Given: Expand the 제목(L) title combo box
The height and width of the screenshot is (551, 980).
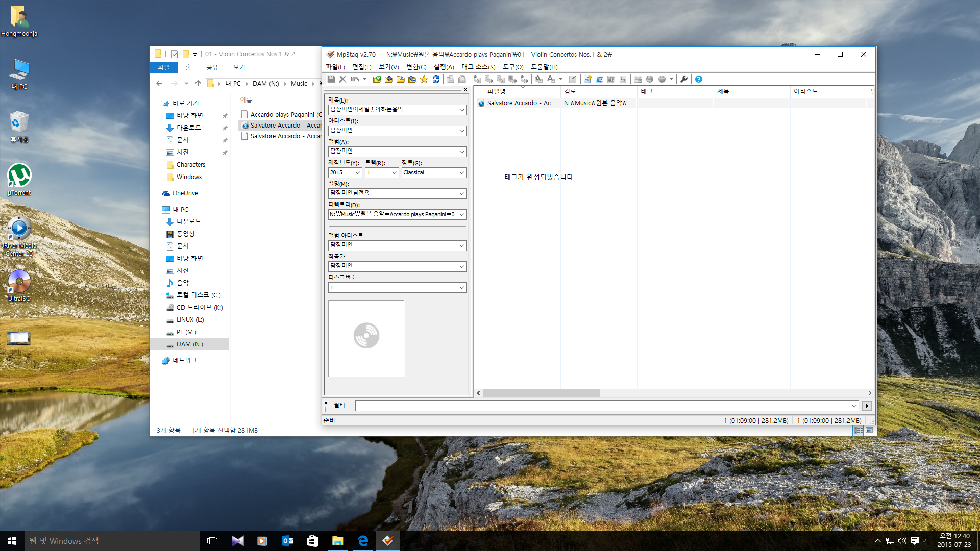Looking at the screenshot, I should 461,110.
